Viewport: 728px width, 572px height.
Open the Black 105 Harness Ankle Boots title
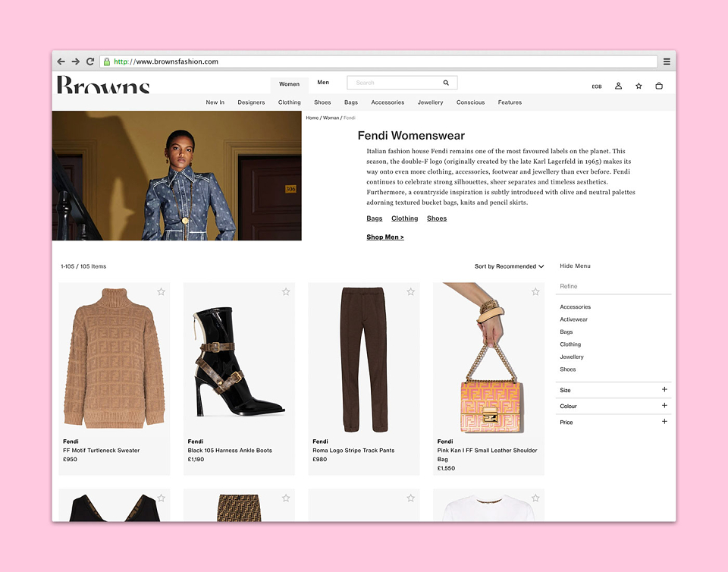230,451
